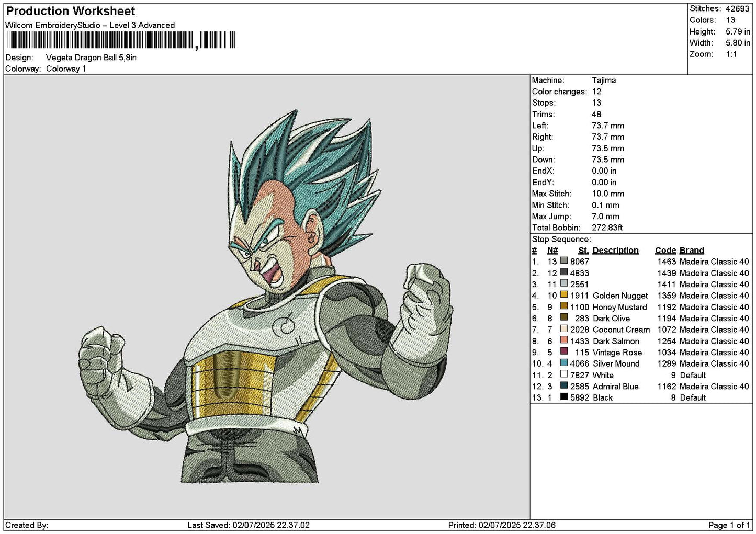Select the White 7827 color swatch
The height and width of the screenshot is (534, 756).
point(564,374)
